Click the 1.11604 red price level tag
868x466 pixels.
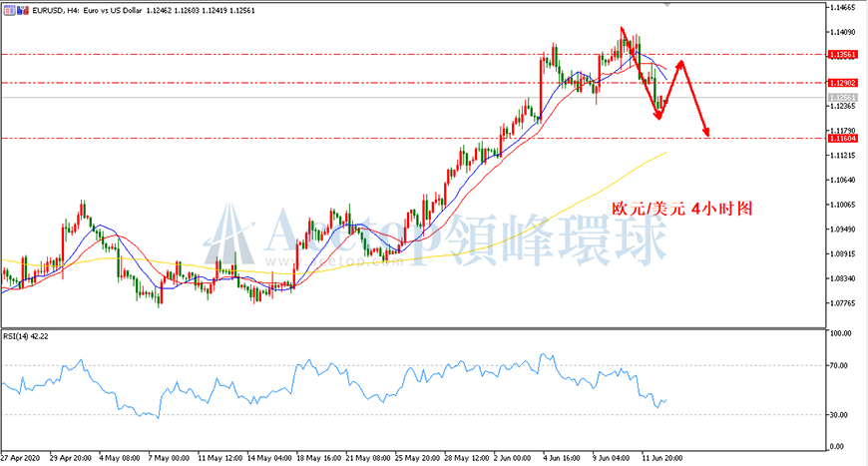tap(842, 139)
